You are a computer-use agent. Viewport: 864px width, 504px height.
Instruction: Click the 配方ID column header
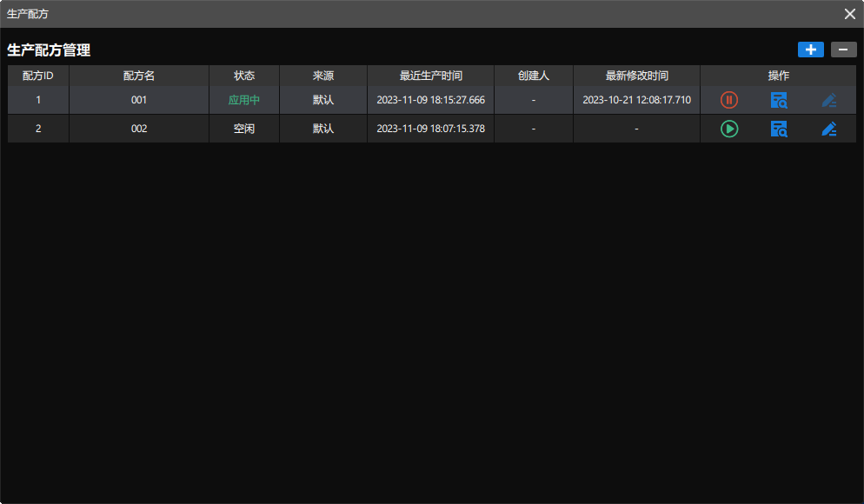point(37,76)
